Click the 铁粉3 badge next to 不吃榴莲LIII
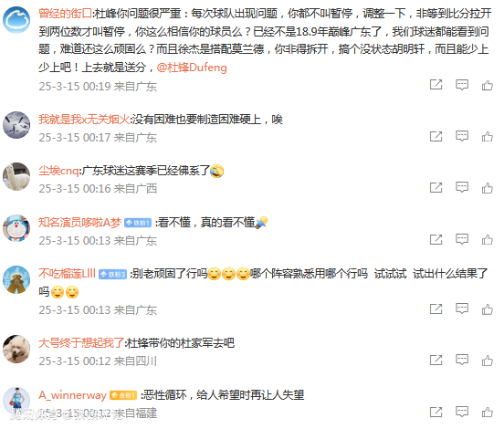Image resolution: width=504 pixels, height=429 pixels. point(112,275)
